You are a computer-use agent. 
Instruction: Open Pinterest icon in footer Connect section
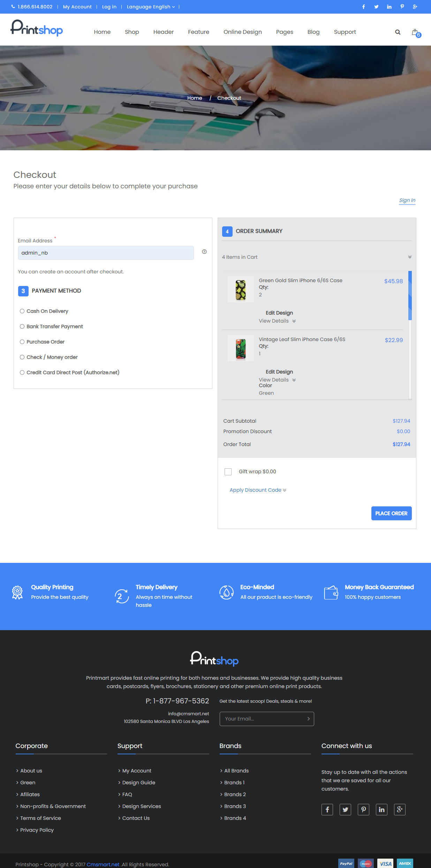[x=363, y=809]
